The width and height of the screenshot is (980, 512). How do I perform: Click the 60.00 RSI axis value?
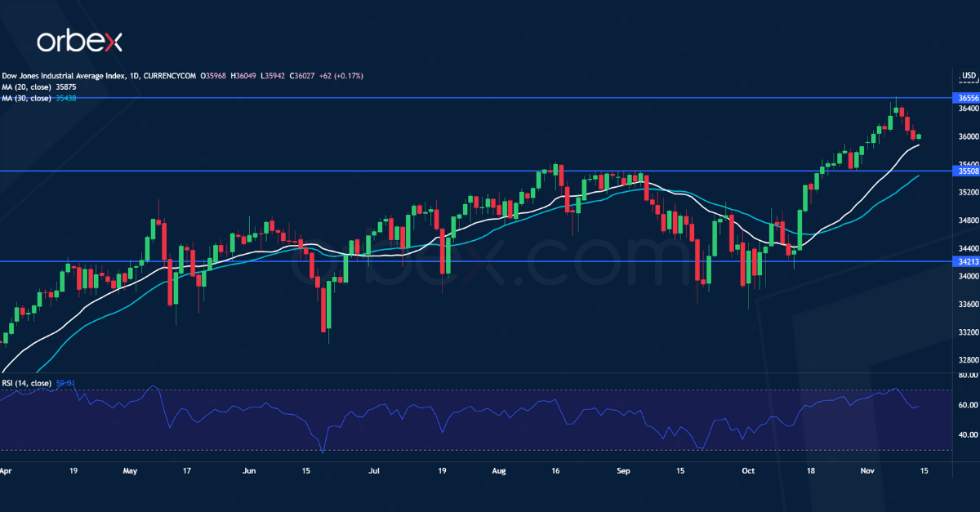pyautogui.click(x=967, y=405)
